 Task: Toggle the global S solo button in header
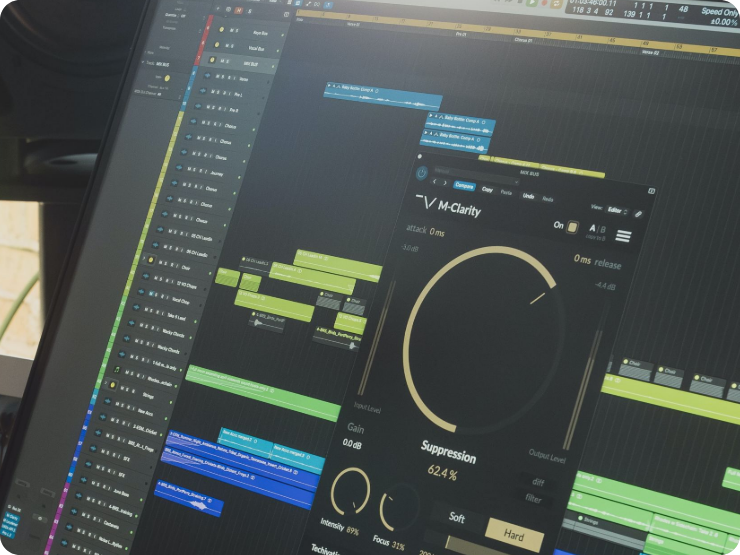tap(250, 11)
